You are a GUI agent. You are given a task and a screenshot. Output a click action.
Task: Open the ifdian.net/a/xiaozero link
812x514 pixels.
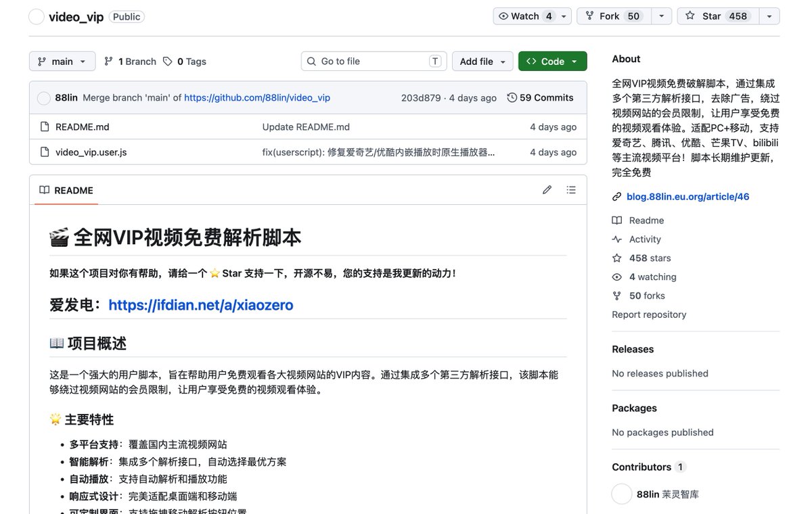click(200, 305)
